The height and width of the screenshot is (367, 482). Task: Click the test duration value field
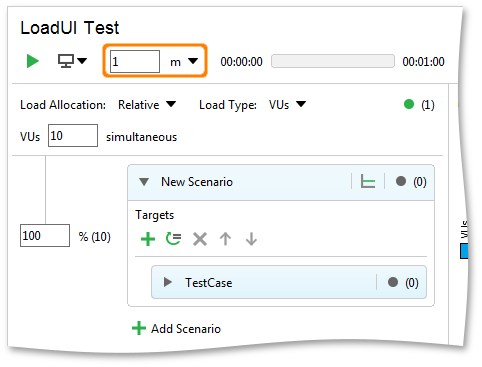click(135, 61)
